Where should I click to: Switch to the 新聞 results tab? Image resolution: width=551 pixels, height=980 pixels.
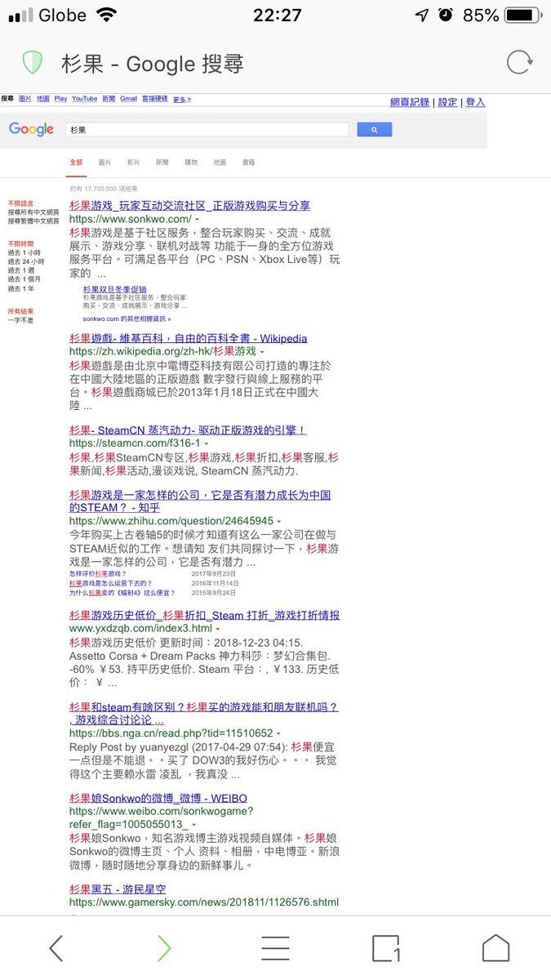(162, 163)
